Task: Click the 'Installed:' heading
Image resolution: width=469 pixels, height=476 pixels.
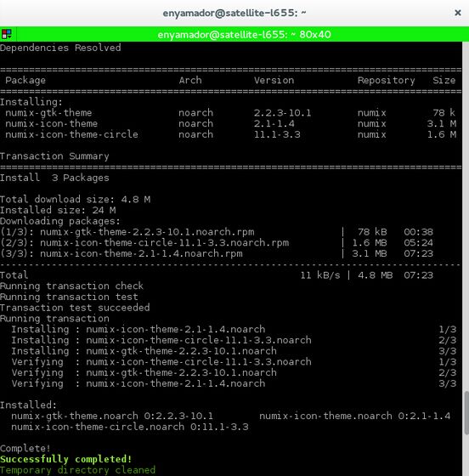Action: pyautogui.click(x=28, y=405)
